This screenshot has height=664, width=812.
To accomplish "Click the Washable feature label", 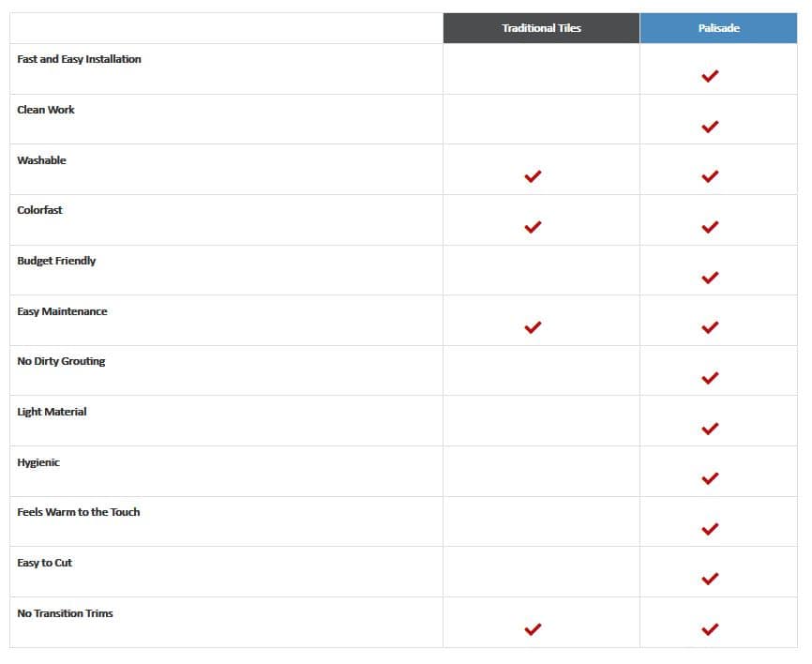I will tap(41, 160).
